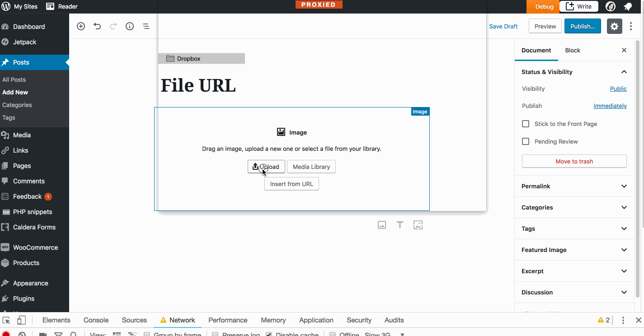Expand the Categories panel
Image resolution: width=644 pixels, height=336 pixels.
[x=573, y=207]
